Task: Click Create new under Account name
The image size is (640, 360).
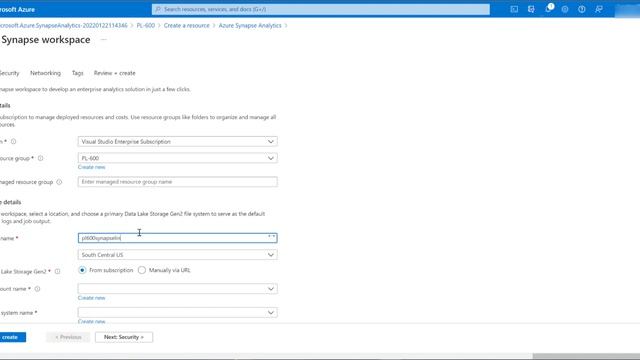Action: [x=91, y=298]
